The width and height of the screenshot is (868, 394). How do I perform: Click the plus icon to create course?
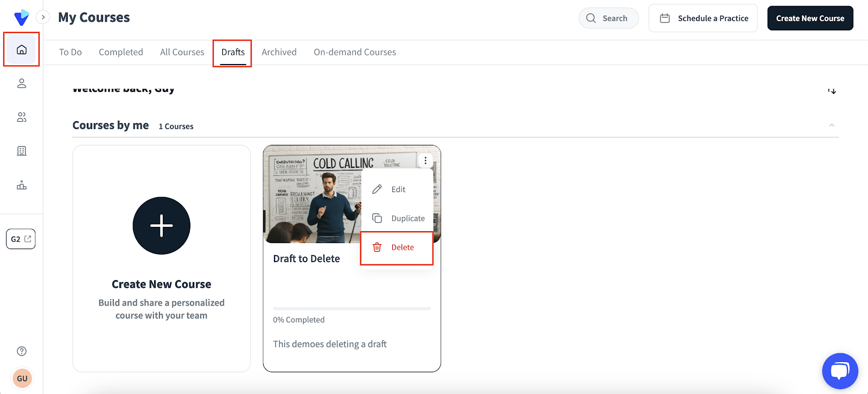(162, 226)
